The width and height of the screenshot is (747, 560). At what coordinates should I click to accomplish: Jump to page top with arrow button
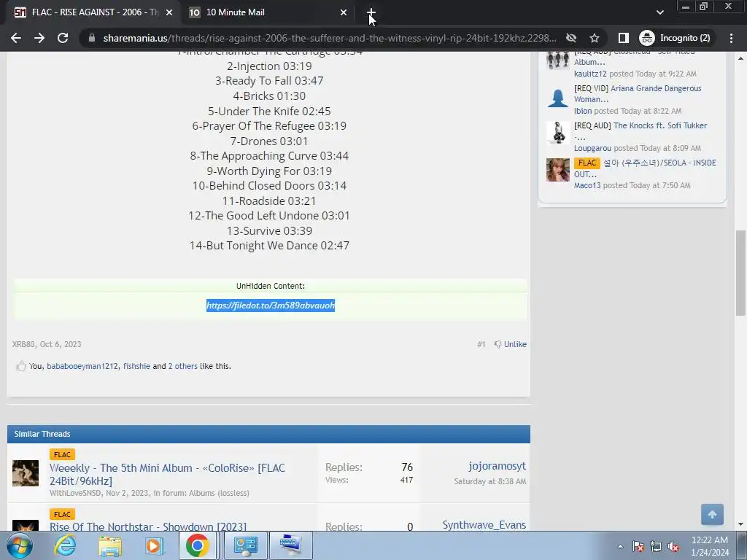[712, 514]
